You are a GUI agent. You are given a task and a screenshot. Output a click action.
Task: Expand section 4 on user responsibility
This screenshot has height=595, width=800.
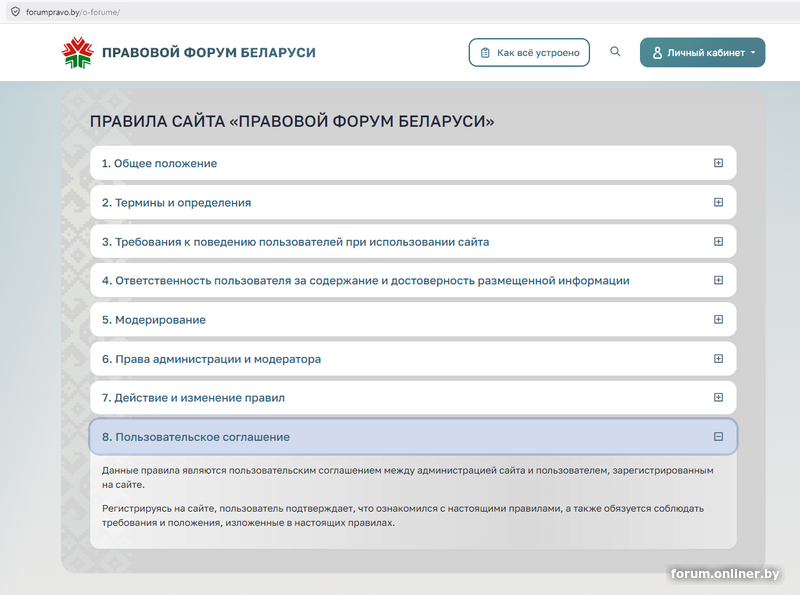(x=718, y=281)
